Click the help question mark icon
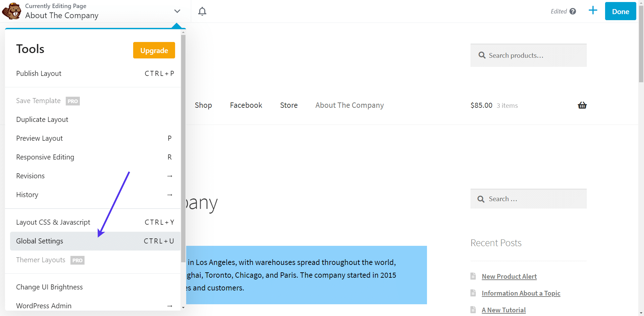Viewport: 644px width, 316px height. (x=573, y=11)
